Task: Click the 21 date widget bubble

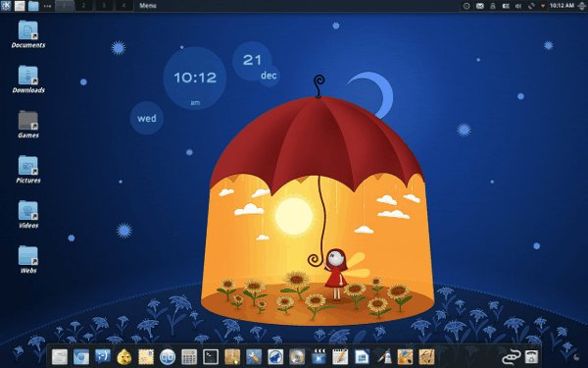Action: coord(252,60)
